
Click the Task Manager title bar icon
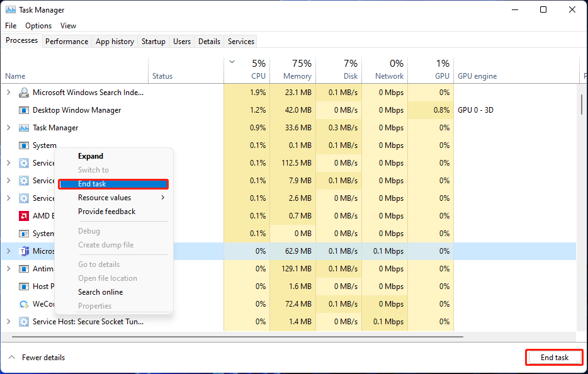11,9
